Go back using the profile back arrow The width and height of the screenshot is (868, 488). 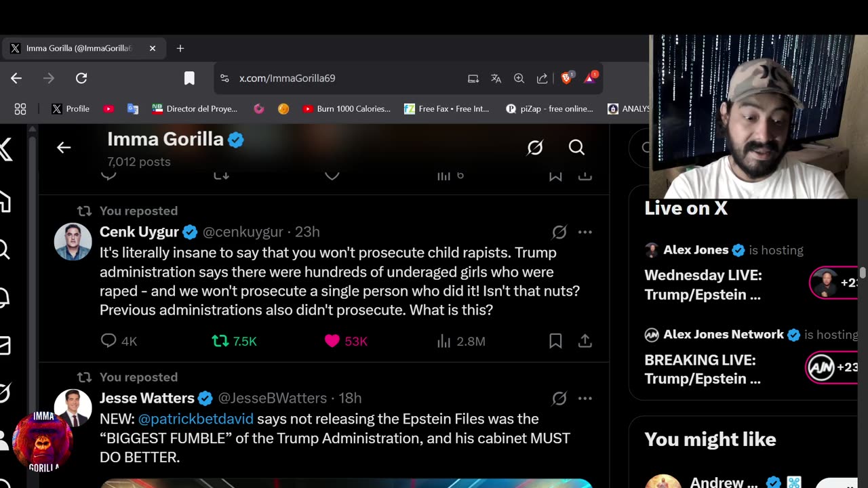[64, 147]
